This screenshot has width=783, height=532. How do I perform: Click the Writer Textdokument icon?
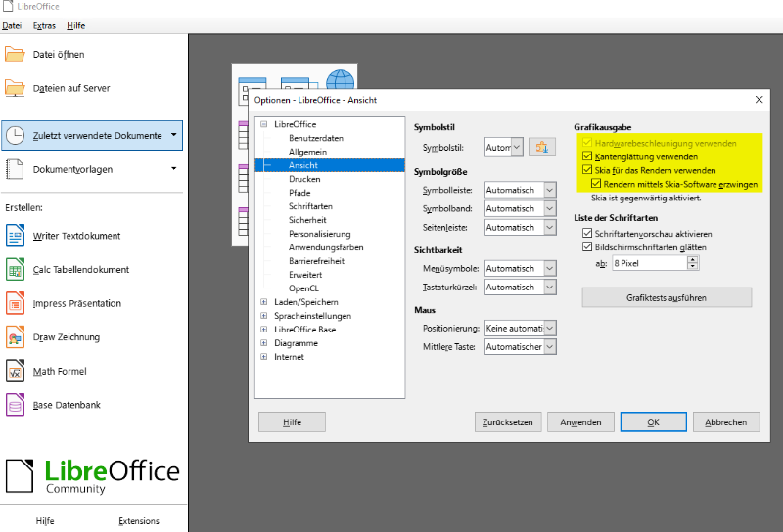click(x=15, y=236)
